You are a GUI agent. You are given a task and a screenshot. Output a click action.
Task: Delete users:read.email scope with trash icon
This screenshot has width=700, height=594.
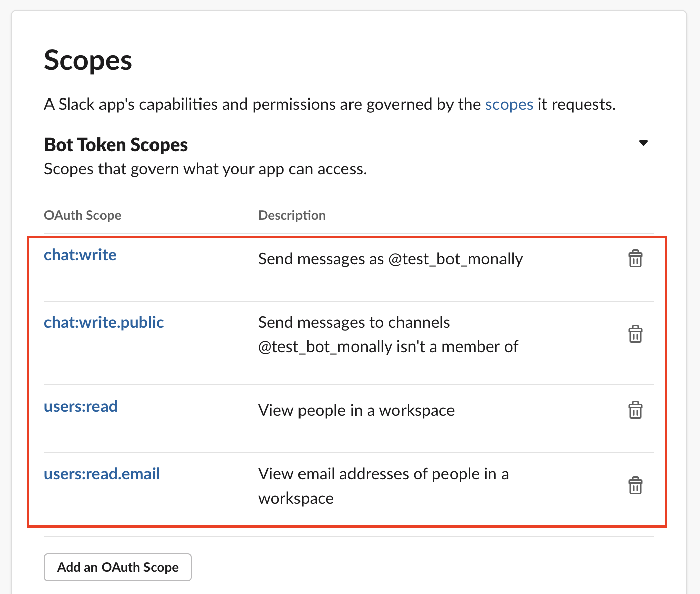point(635,485)
